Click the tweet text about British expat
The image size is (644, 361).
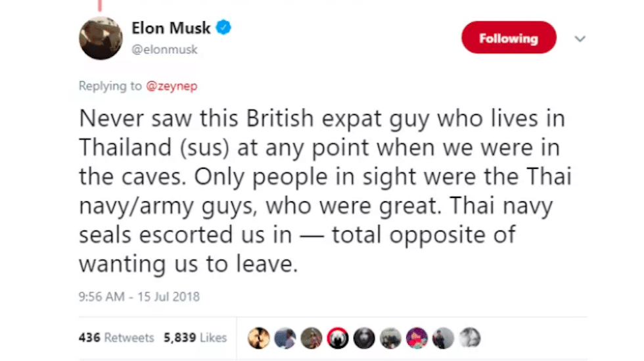pos(321,192)
